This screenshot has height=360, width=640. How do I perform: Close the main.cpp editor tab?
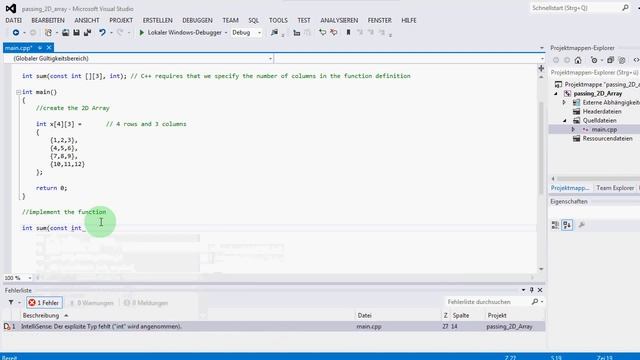click(x=49, y=48)
